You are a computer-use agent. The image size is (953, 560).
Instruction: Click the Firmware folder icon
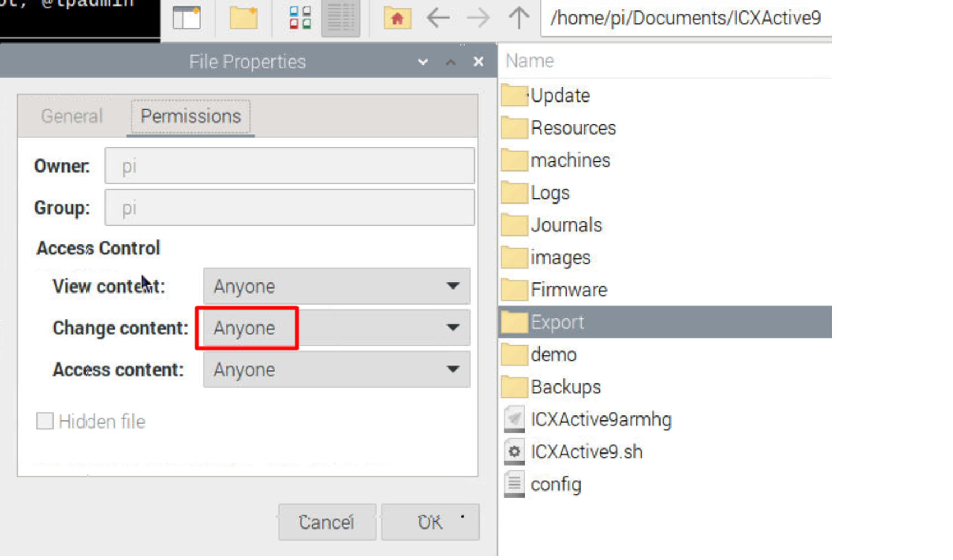(514, 290)
